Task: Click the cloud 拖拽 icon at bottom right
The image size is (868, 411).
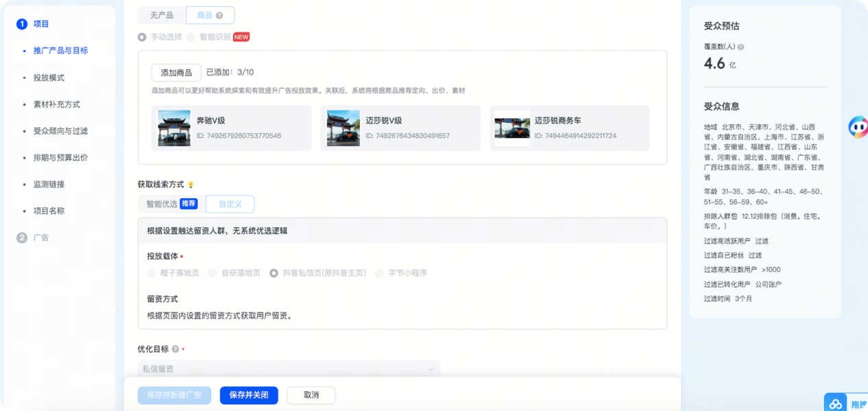Action: (835, 403)
